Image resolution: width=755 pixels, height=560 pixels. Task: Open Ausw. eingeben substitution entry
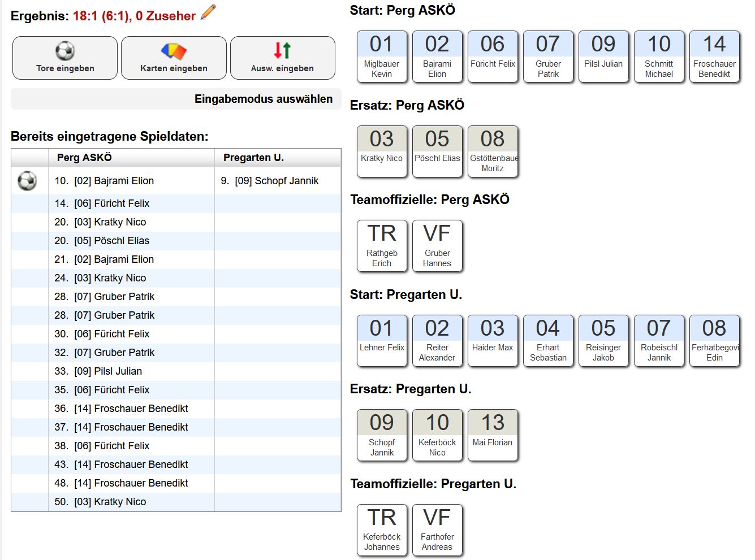coord(282,58)
